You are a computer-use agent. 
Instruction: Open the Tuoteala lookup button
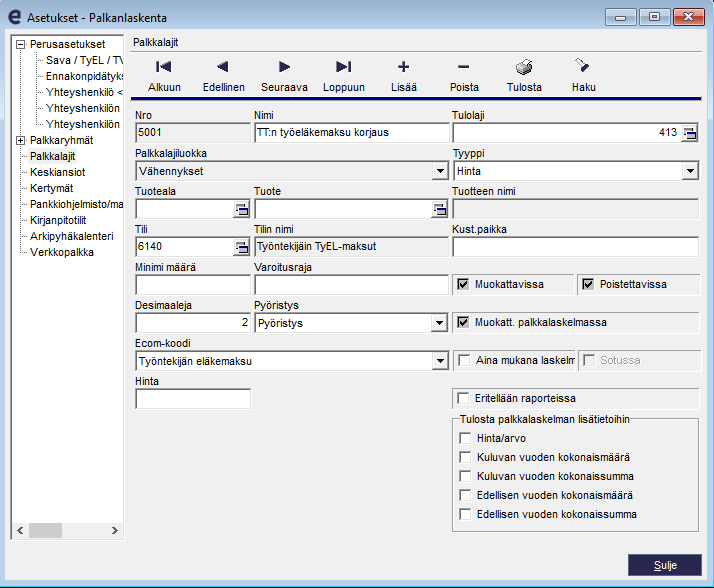[x=242, y=210]
